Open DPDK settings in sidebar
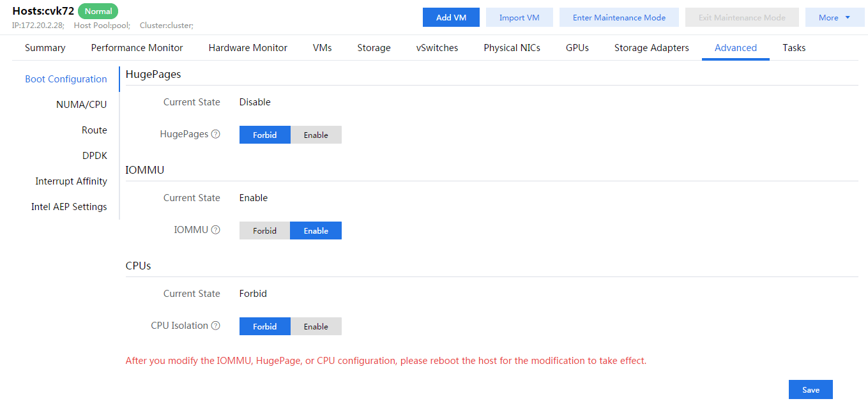Image resolution: width=868 pixels, height=408 pixels. pos(95,156)
